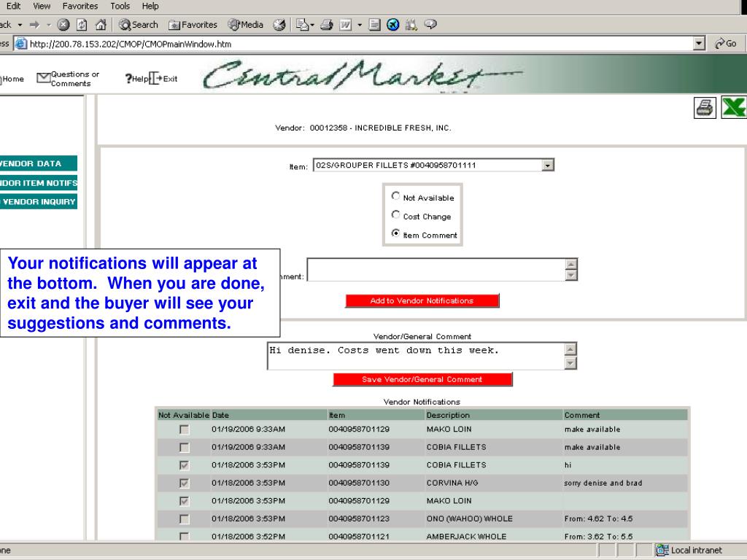Viewport: 747px width, 560px height.
Task: Open the Forward button history dropdown arrow
Action: pos(48,25)
